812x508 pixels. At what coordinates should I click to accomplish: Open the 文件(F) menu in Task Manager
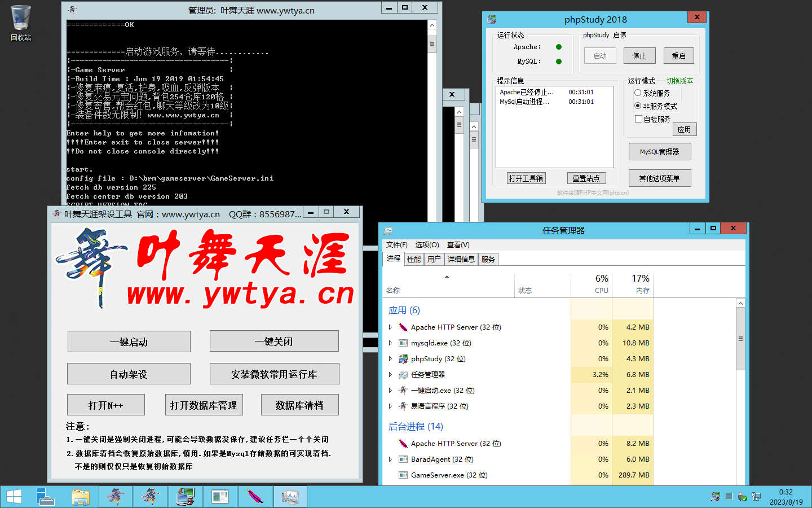(396, 244)
